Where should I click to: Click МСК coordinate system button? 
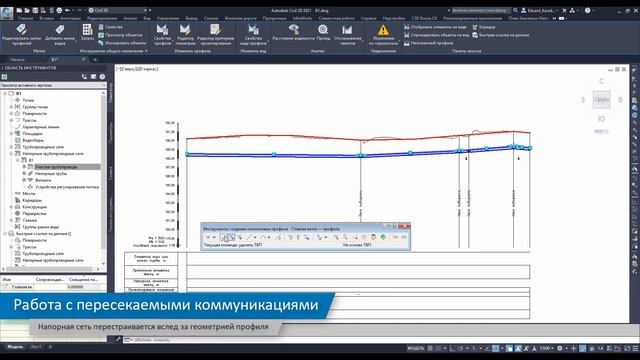click(x=601, y=132)
